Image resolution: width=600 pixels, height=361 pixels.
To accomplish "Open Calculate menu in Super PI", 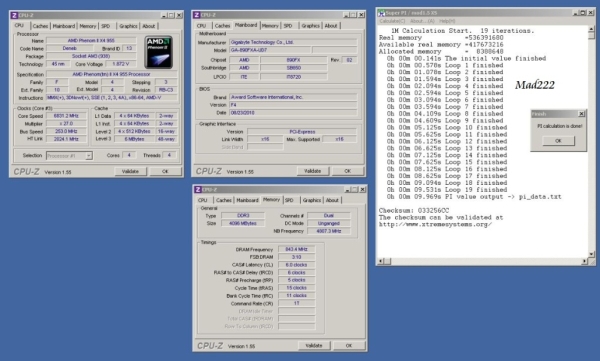I will pyautogui.click(x=392, y=21).
